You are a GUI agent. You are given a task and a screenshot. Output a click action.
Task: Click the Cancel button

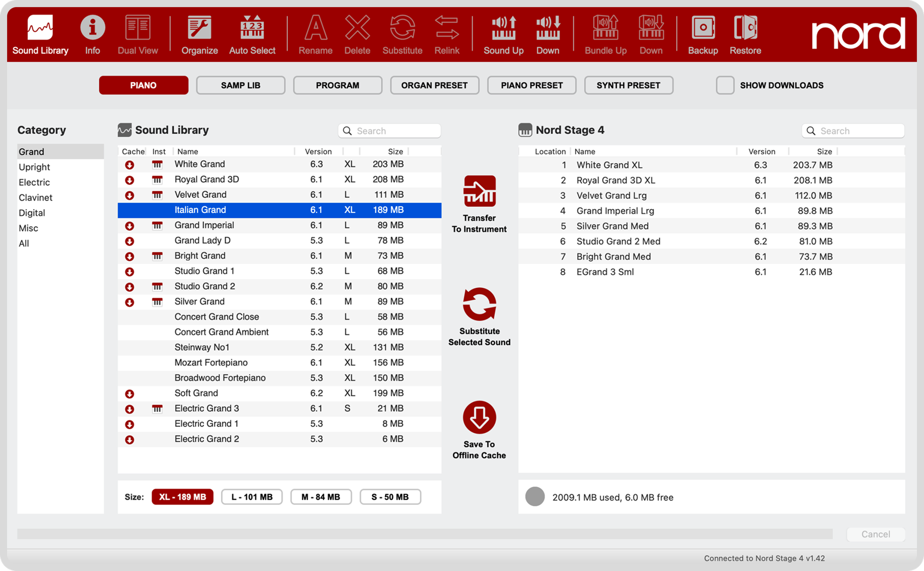tap(875, 534)
